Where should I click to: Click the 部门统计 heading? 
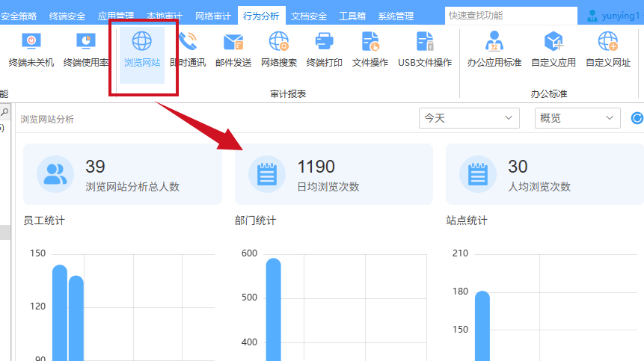256,220
